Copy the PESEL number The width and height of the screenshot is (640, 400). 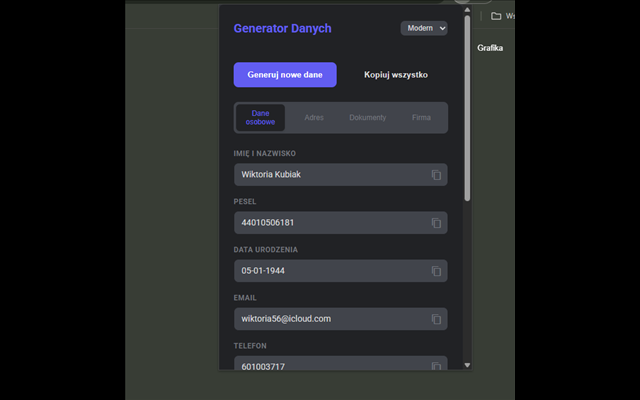click(436, 223)
